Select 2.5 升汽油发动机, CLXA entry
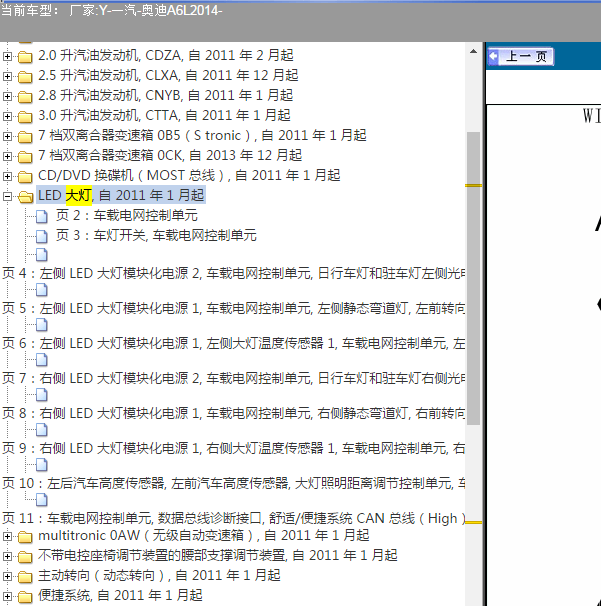Image resolution: width=601 pixels, height=606 pixels. point(168,75)
